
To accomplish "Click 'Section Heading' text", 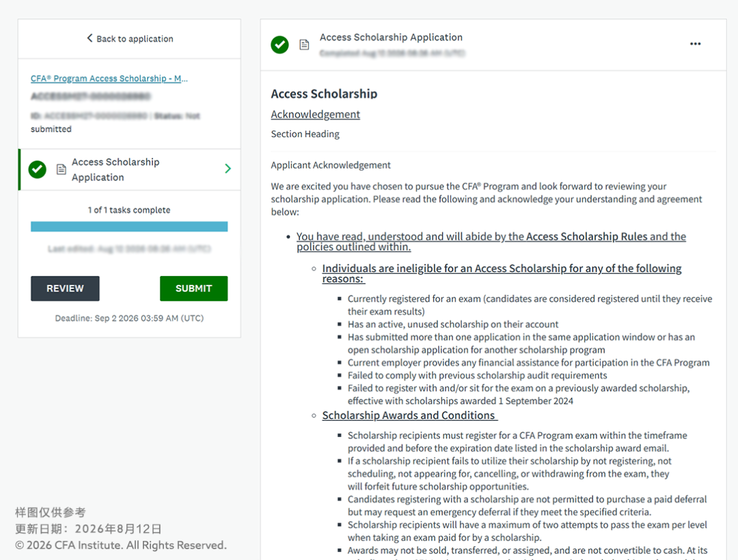I will coord(305,134).
